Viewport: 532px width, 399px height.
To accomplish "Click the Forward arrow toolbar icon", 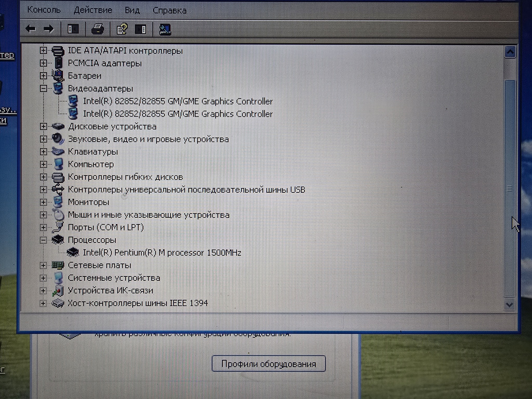I will (x=49, y=29).
